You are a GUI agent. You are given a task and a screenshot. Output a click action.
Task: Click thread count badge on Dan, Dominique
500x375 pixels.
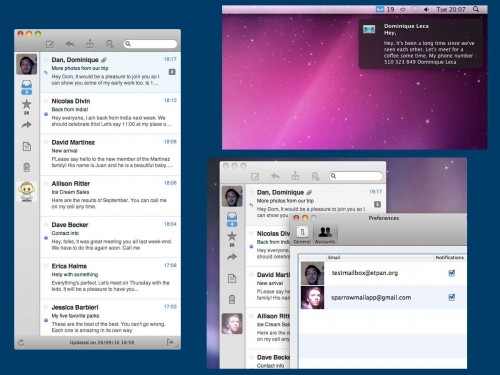coord(172,72)
